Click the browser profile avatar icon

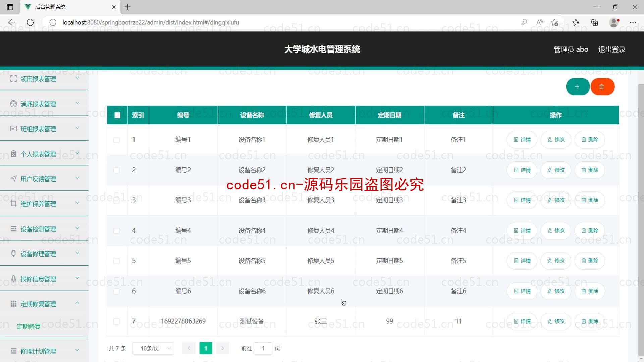tap(614, 22)
